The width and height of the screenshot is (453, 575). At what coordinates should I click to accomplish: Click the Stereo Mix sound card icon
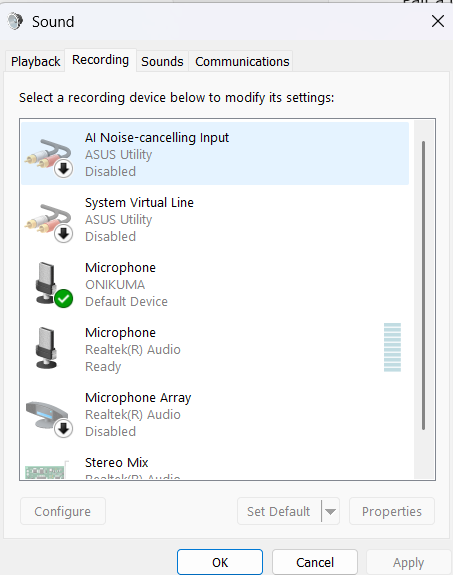(47, 470)
